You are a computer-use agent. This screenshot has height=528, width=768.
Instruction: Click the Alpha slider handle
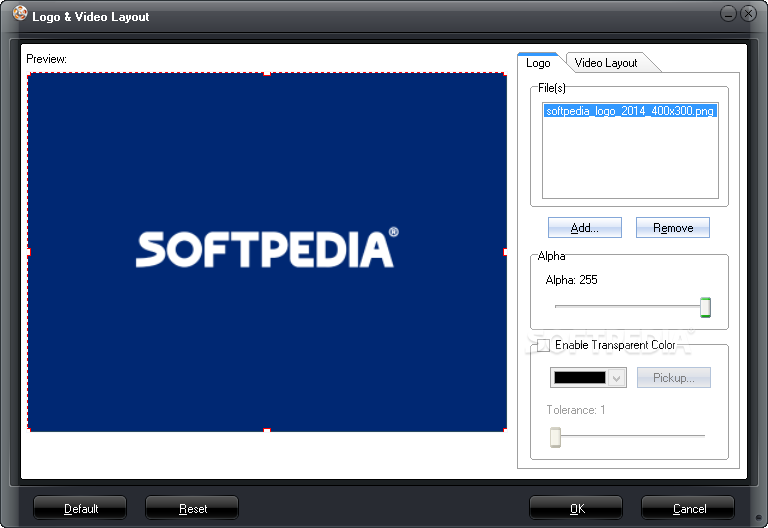705,307
